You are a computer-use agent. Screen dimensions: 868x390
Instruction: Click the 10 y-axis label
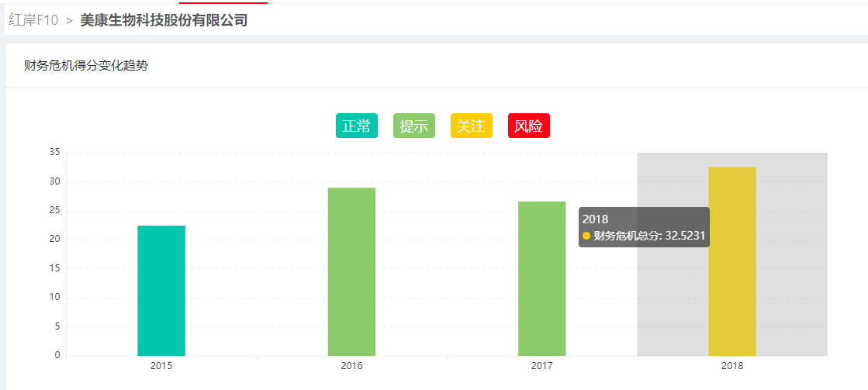click(54, 298)
